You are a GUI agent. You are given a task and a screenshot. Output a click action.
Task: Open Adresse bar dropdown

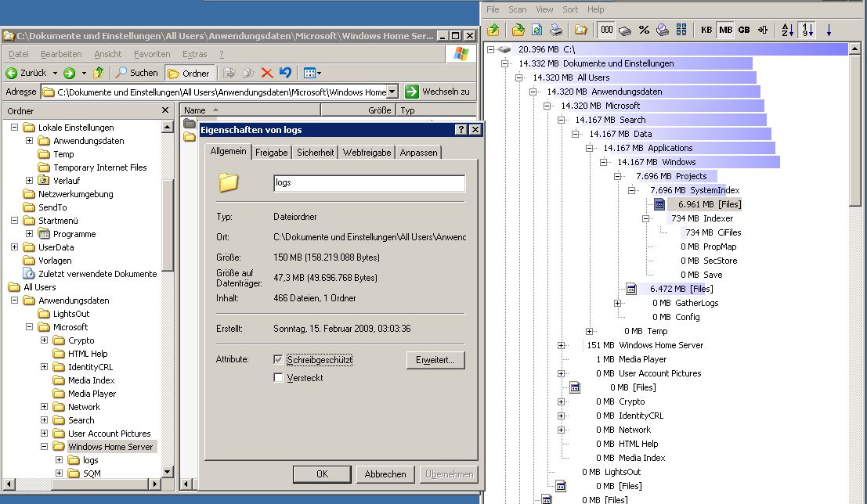(x=392, y=92)
